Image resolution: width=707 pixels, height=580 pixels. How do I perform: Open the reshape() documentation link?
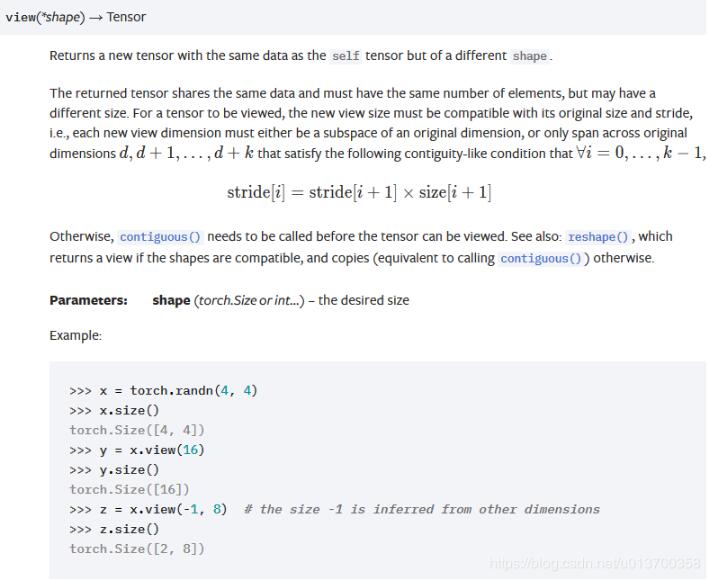[599, 237]
